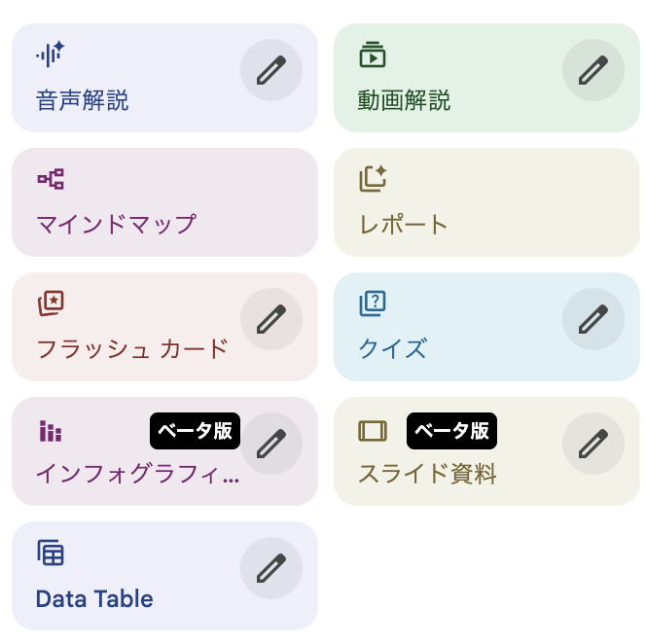
Task: Click the ベータ版 badge on slide card
Action: [451, 431]
